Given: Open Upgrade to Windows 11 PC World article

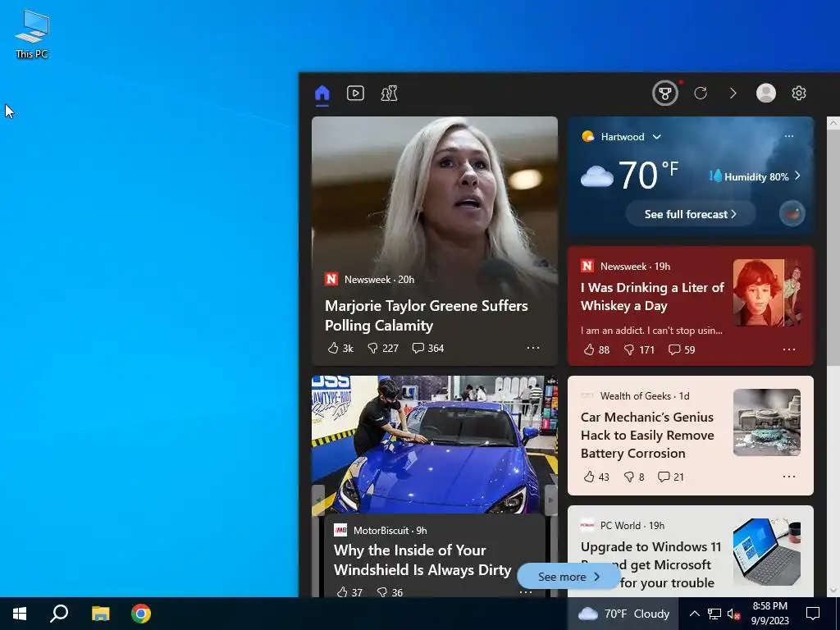Looking at the screenshot, I should 651,564.
